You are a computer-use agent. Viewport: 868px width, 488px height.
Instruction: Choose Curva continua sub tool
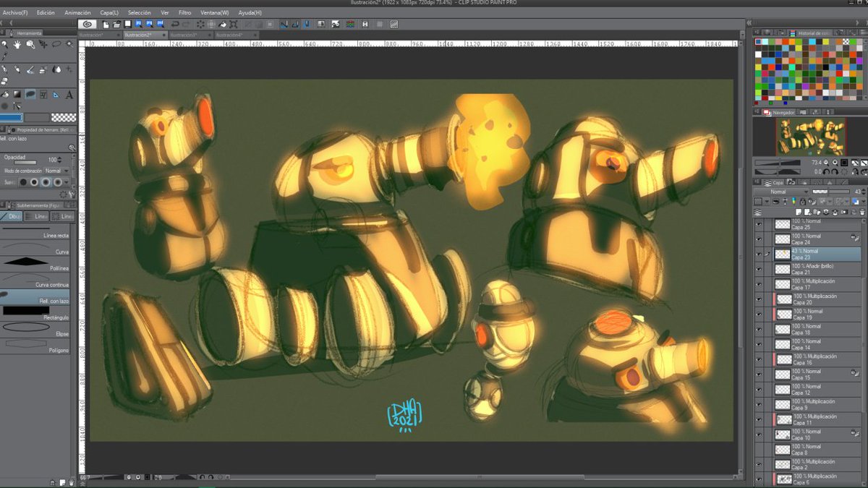(35, 281)
